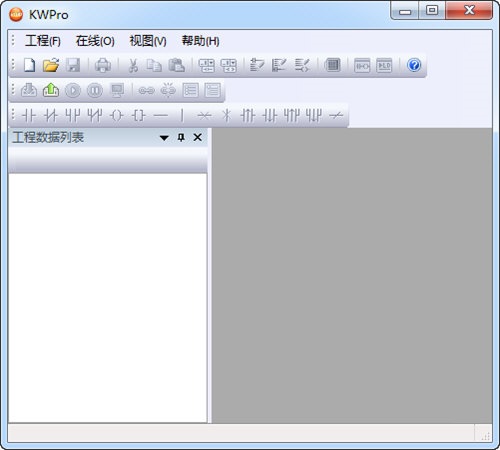500x450 pixels.
Task: Upload program from PLC green arrow
Action: [x=51, y=90]
